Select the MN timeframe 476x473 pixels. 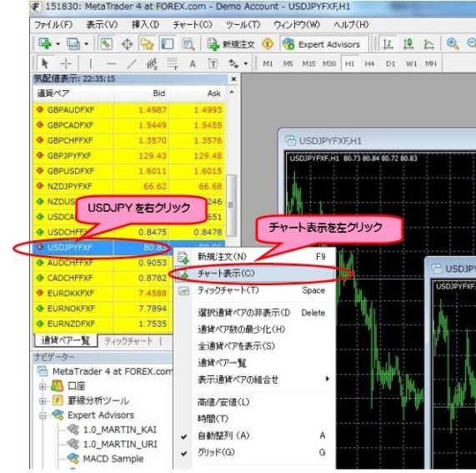coord(431,63)
